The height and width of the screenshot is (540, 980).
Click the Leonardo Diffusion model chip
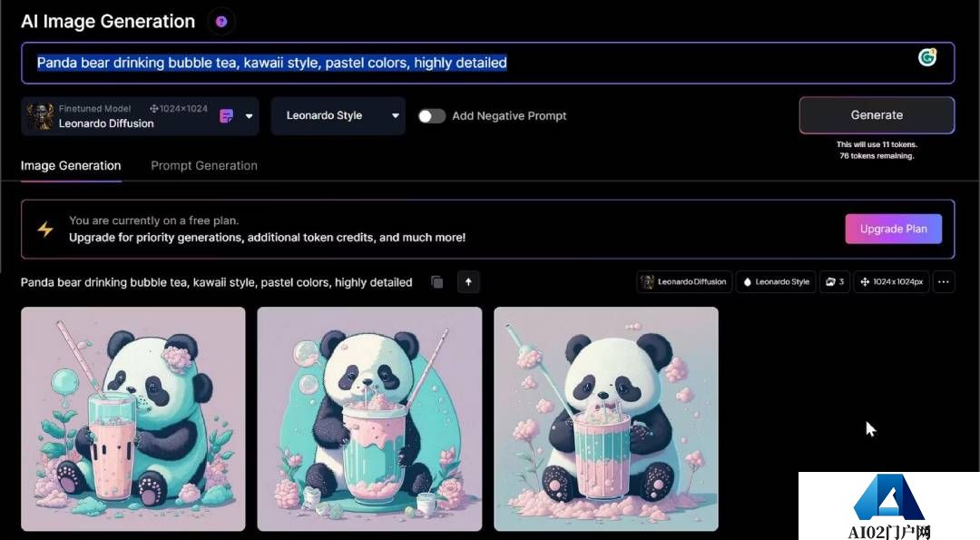[684, 281]
